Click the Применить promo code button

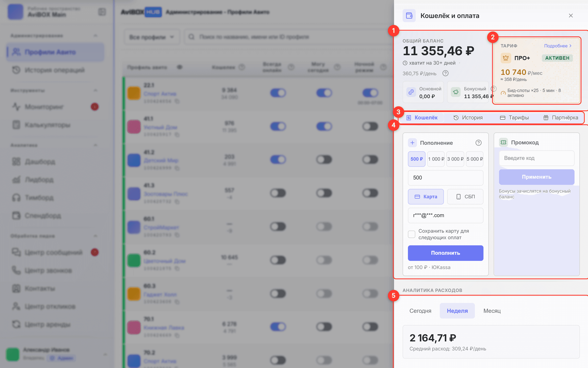pyautogui.click(x=537, y=177)
